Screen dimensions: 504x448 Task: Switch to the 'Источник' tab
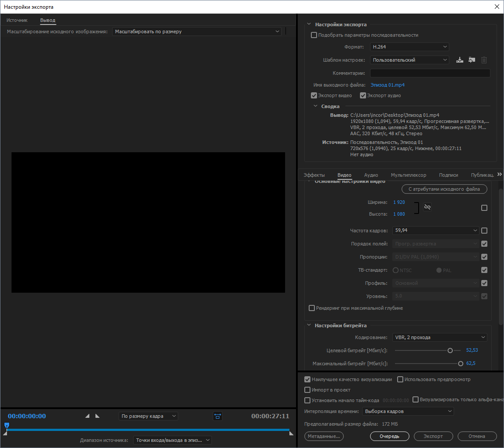(17, 20)
